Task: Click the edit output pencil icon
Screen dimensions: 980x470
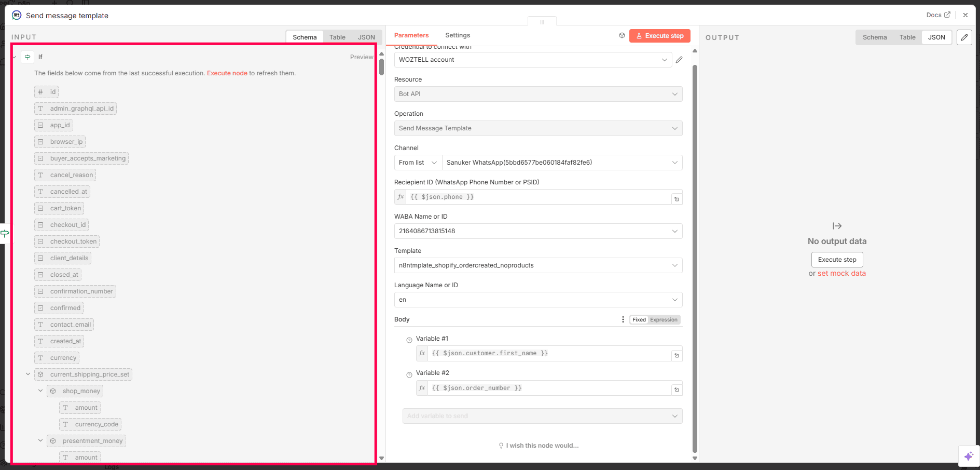Action: point(964,37)
